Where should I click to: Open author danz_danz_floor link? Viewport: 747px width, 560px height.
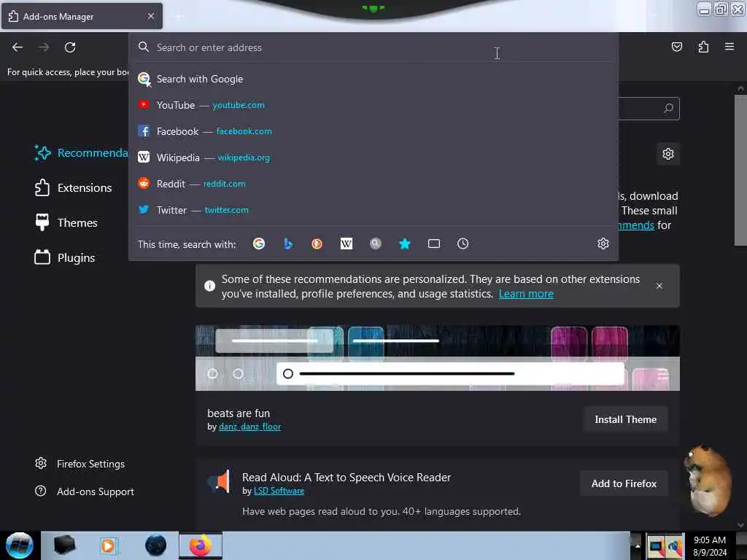click(249, 427)
